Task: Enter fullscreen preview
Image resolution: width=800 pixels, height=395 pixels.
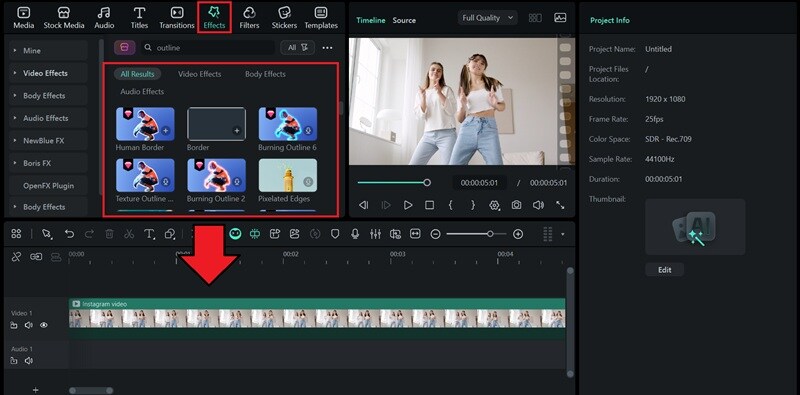Action: [560, 205]
